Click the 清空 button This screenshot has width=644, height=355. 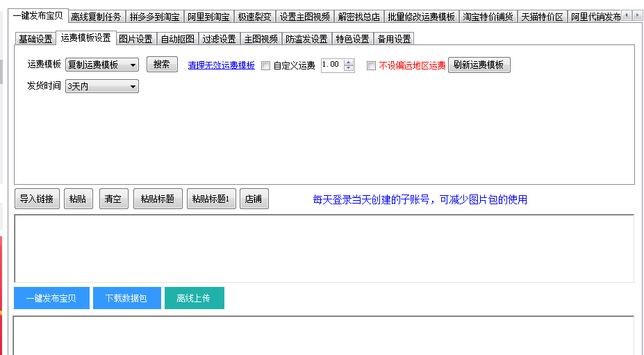(x=113, y=199)
